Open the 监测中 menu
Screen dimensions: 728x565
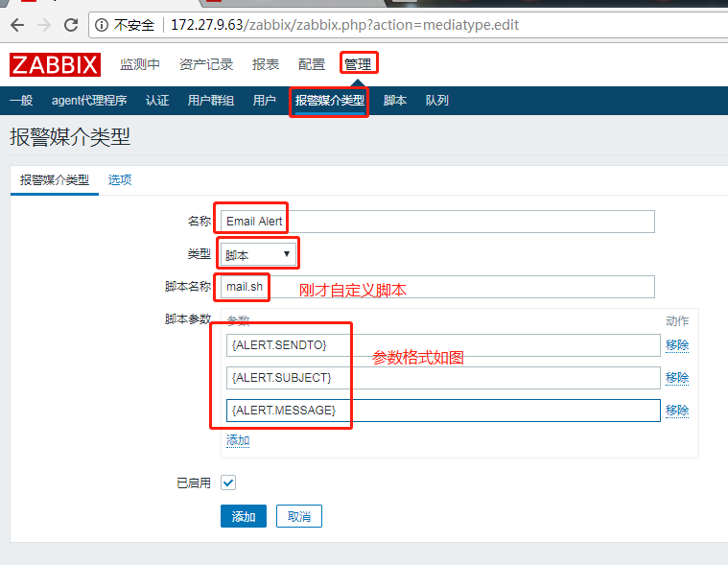point(140,64)
